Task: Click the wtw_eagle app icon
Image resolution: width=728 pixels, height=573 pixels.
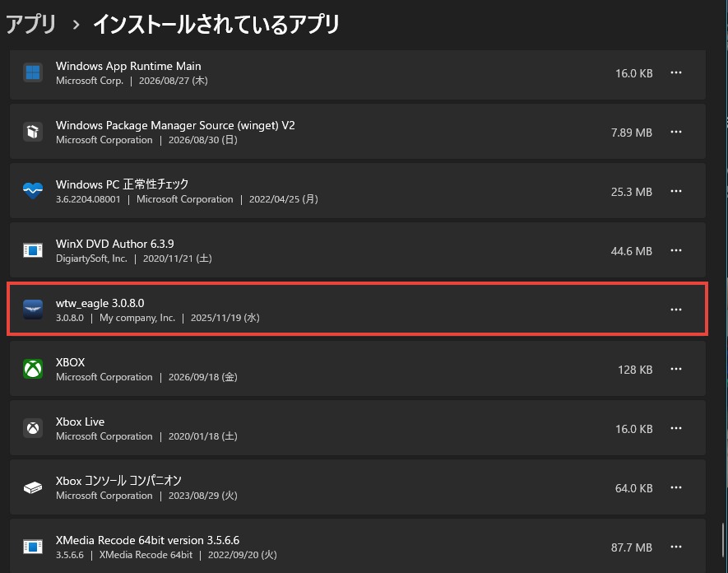Action: [33, 310]
